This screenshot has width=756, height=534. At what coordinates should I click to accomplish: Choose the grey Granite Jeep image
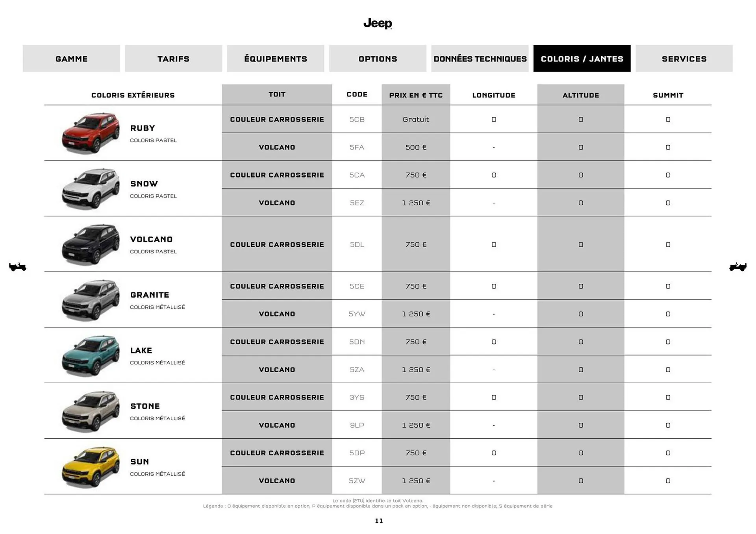(x=91, y=300)
